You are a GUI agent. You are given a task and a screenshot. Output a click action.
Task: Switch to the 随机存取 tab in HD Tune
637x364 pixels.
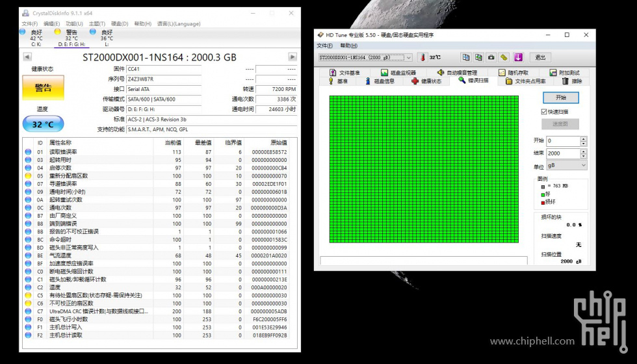pos(513,73)
